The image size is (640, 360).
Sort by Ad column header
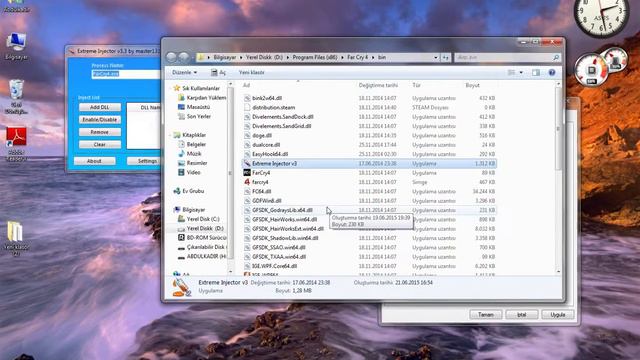tap(246, 85)
